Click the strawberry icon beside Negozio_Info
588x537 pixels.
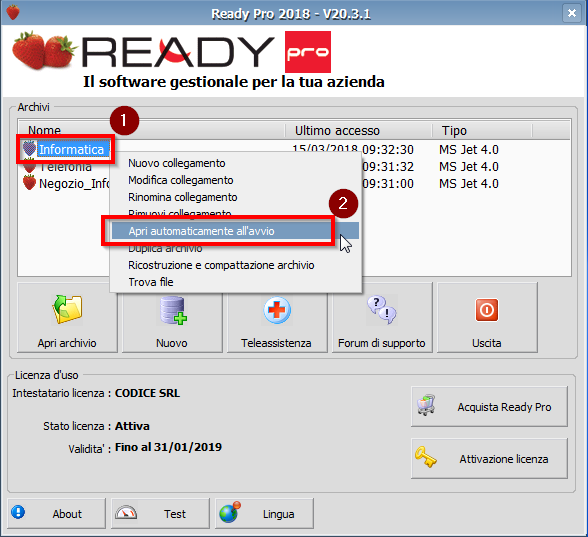coord(29,183)
